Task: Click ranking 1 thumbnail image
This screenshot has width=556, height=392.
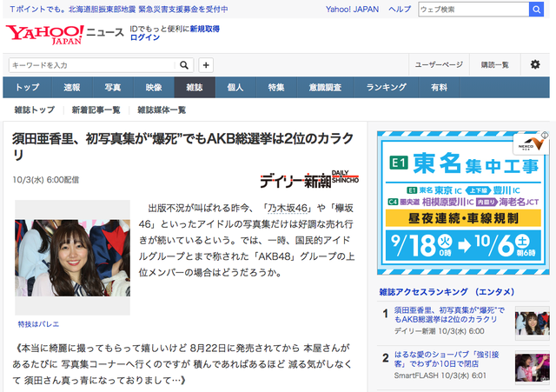Action: tap(533, 323)
